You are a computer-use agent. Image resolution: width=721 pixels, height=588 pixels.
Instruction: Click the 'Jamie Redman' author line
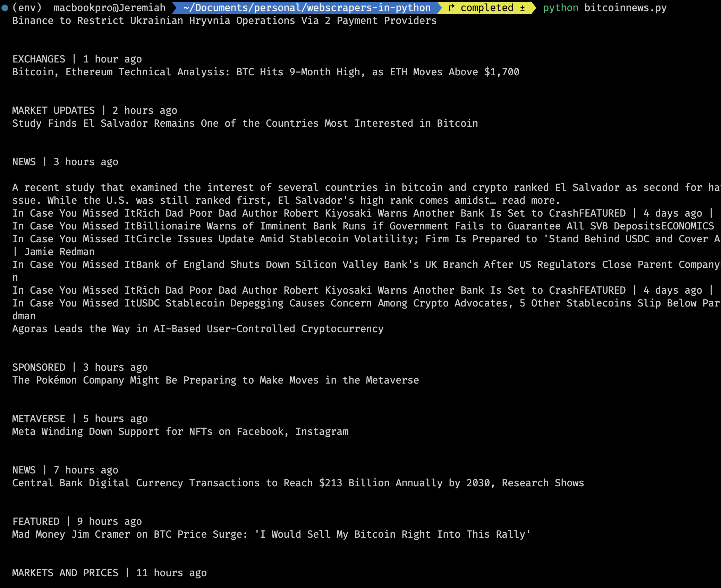[59, 252]
